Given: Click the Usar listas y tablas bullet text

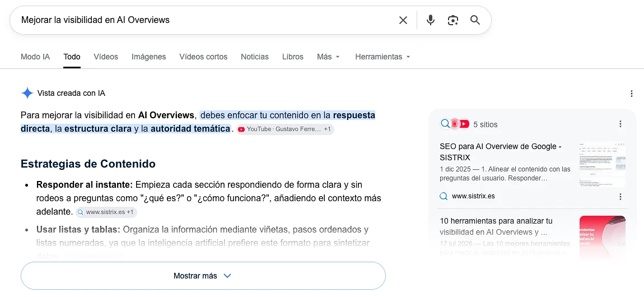Looking at the screenshot, I should coord(203,243).
